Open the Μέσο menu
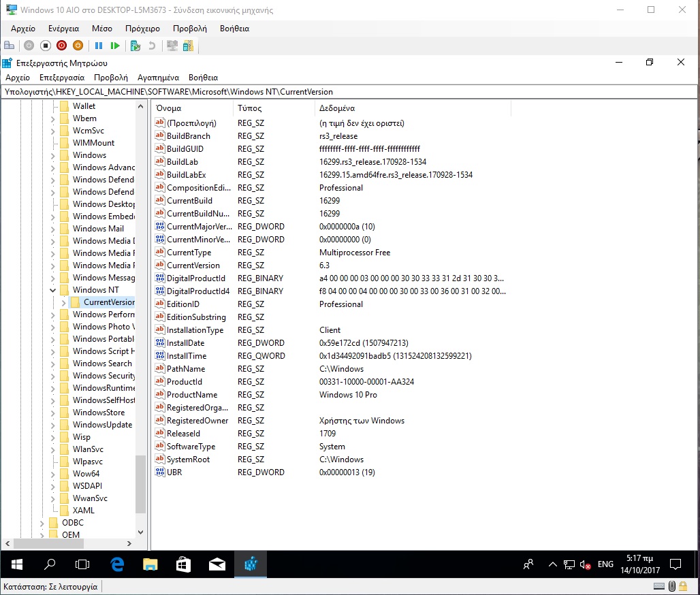This screenshot has height=595, width=700. click(101, 29)
